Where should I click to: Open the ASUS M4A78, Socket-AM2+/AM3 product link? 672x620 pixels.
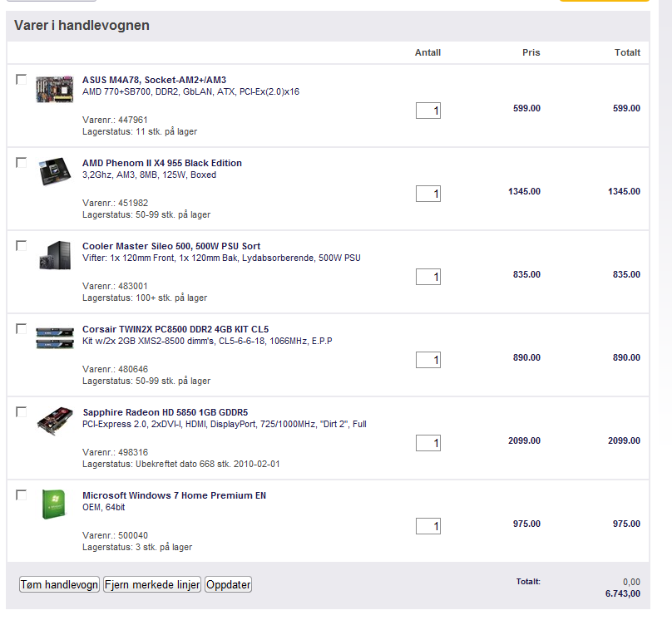coord(155,80)
